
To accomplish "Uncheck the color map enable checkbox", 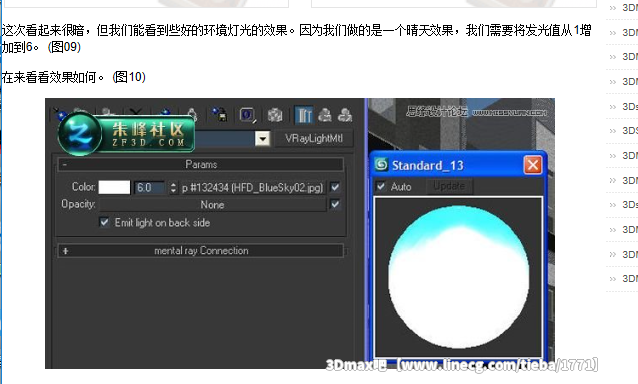I will [335, 187].
